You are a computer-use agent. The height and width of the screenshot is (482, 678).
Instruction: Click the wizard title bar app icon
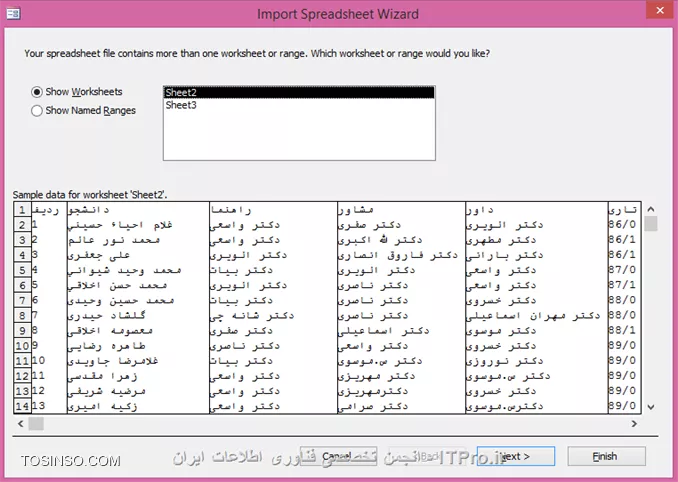[x=13, y=13]
